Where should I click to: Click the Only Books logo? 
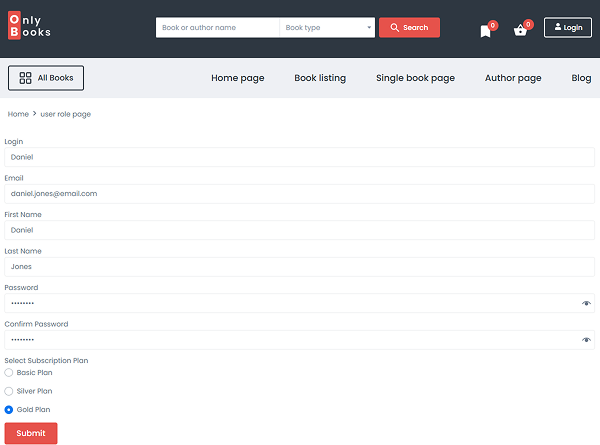coord(29,26)
